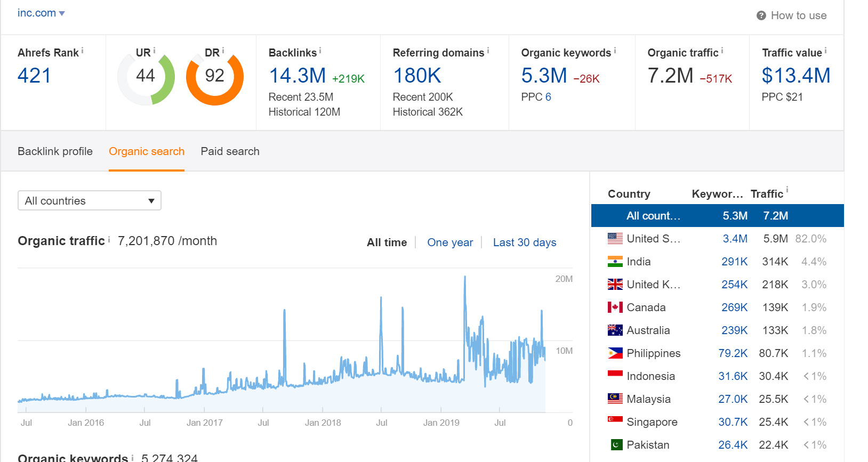Click the Traffic value info icon
868x462 pixels.
click(x=825, y=51)
